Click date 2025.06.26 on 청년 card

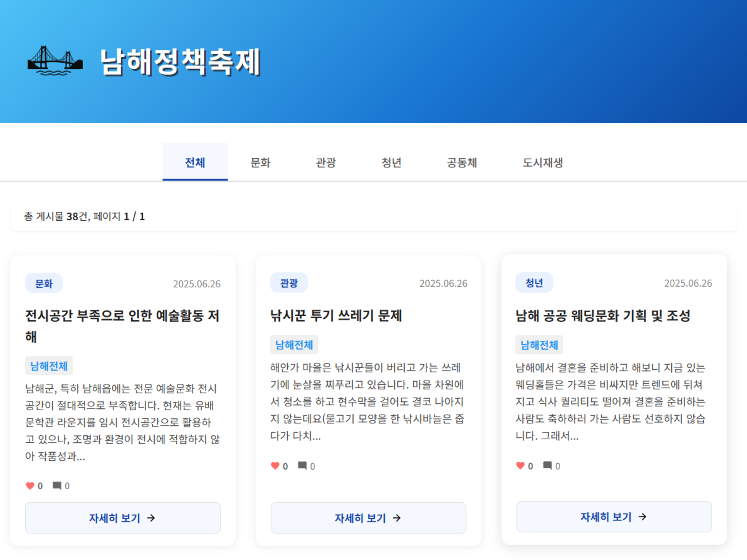point(688,283)
